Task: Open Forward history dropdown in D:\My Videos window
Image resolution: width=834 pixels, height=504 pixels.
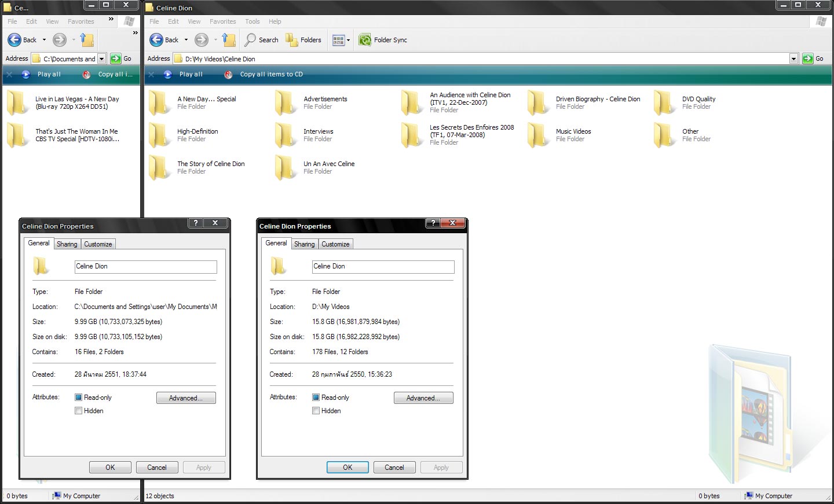Action: [x=215, y=40]
